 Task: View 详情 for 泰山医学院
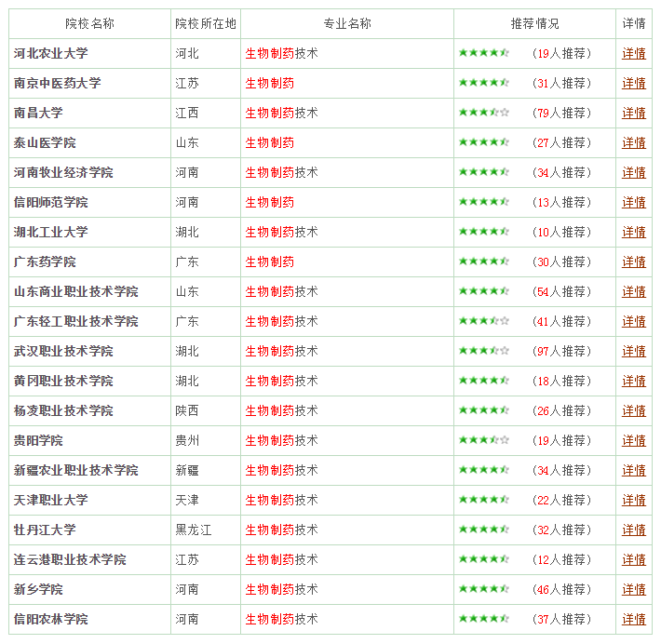634,143
